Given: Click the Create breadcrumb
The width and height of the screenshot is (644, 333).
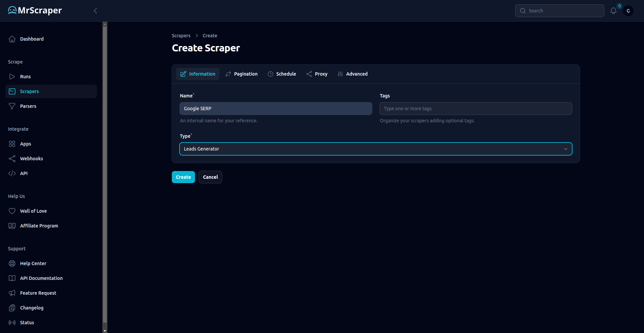Looking at the screenshot, I should [x=210, y=36].
